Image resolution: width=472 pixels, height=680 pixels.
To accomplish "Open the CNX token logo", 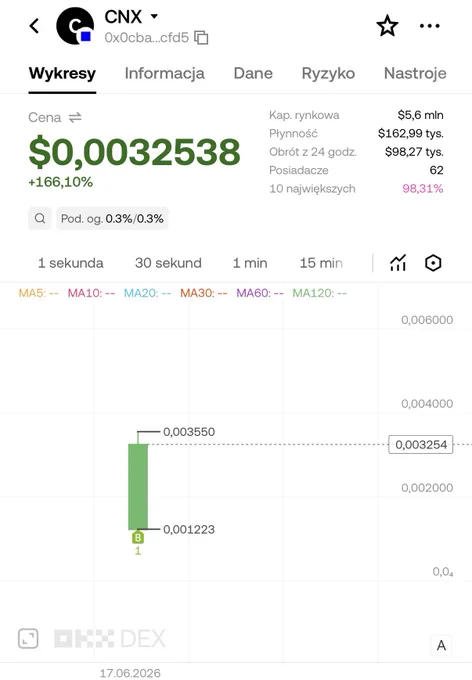I will [x=75, y=26].
